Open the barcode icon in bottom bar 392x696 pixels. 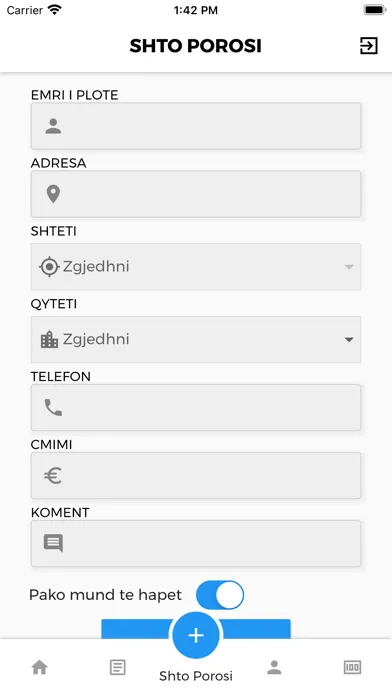pyautogui.click(x=352, y=667)
